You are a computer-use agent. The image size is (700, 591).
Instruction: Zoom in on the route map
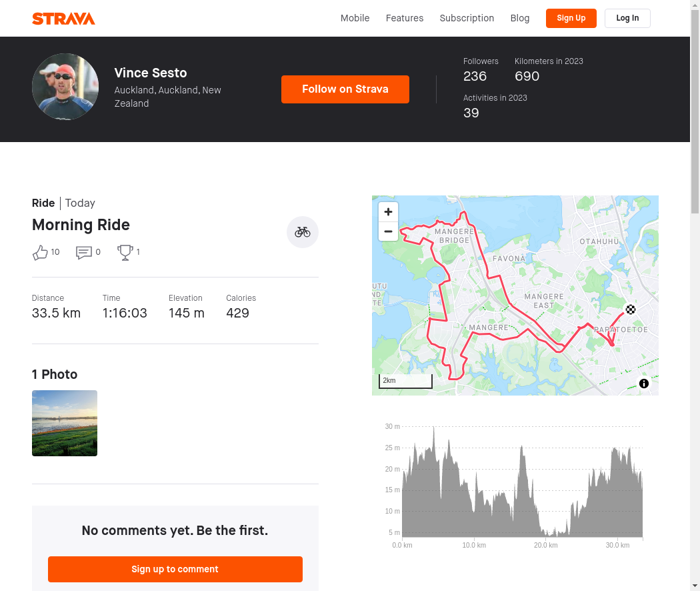coord(389,211)
